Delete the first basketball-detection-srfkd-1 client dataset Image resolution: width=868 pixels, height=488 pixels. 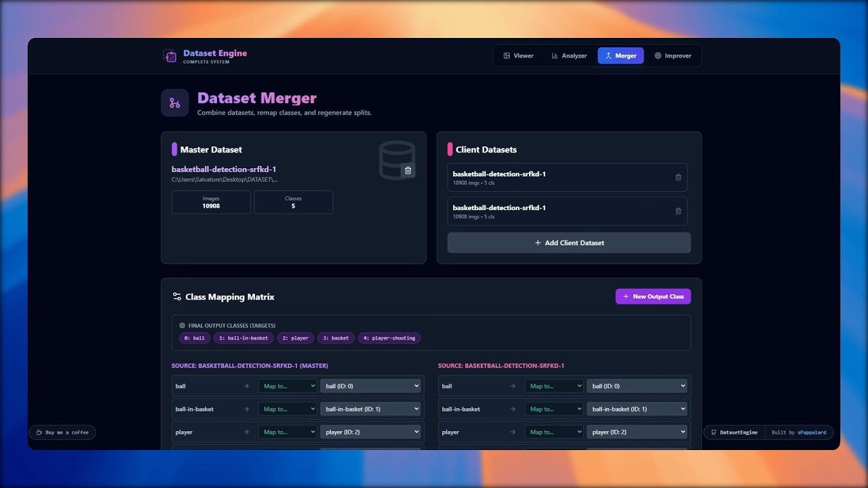[x=678, y=177]
